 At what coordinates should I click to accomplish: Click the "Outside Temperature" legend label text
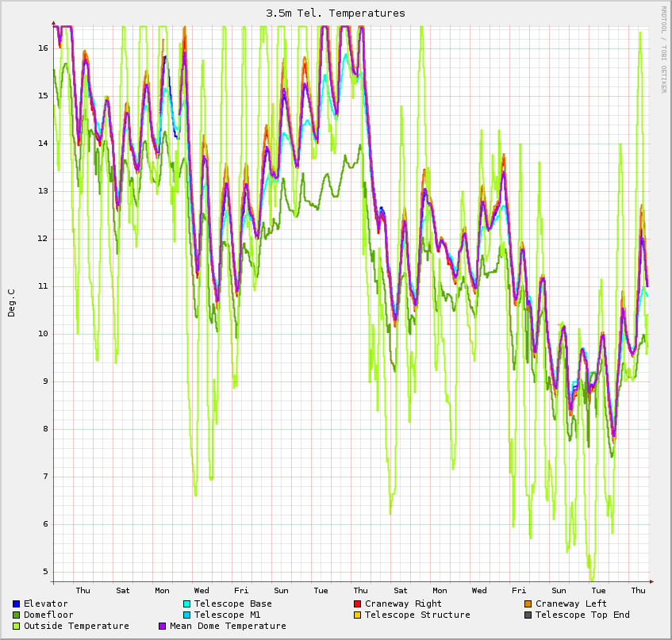(76, 626)
